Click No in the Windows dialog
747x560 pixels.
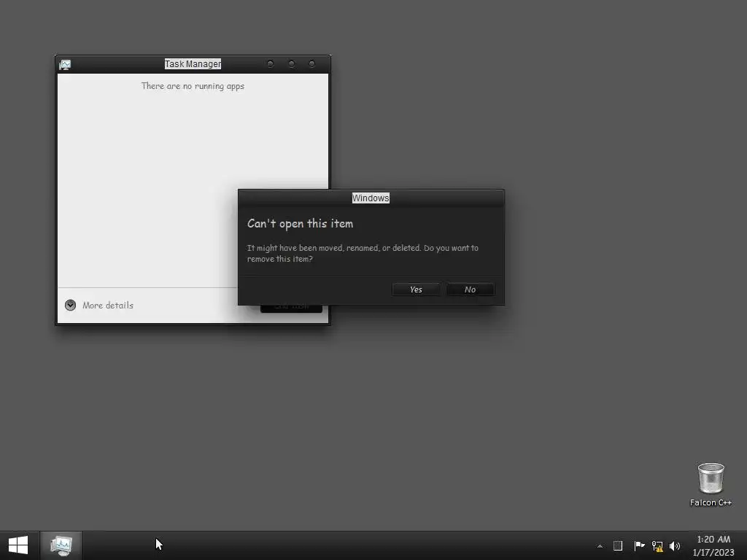pyautogui.click(x=471, y=289)
